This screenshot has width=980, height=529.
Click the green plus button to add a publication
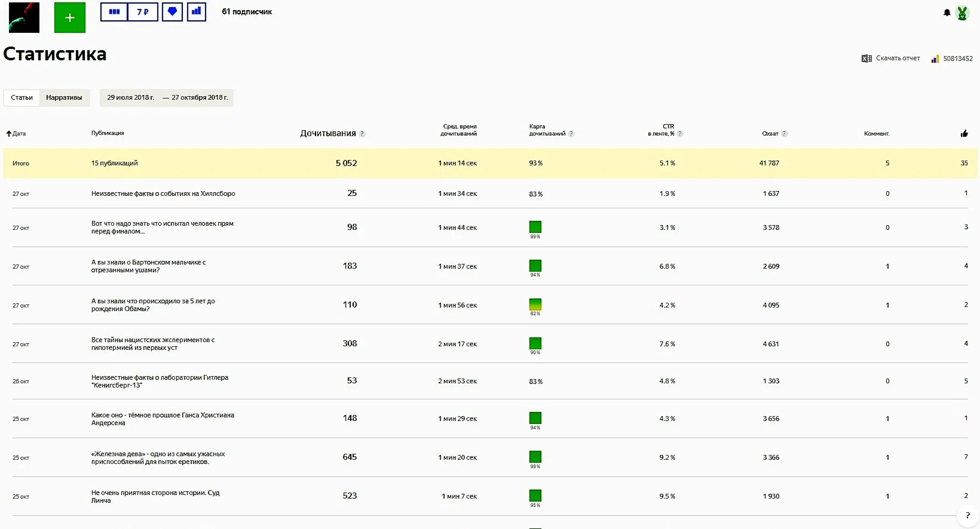69,18
